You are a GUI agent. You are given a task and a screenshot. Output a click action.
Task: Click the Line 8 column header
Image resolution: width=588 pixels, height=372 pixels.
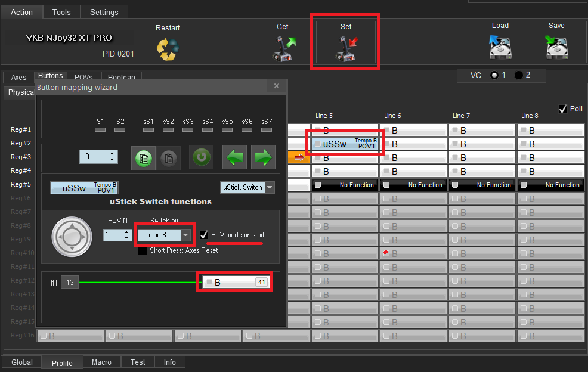click(530, 116)
